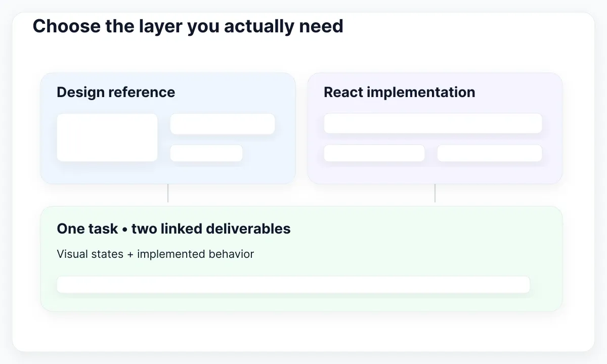Click 'One task • two linked deliverables' heading
This screenshot has height=364, width=607.
coord(174,229)
